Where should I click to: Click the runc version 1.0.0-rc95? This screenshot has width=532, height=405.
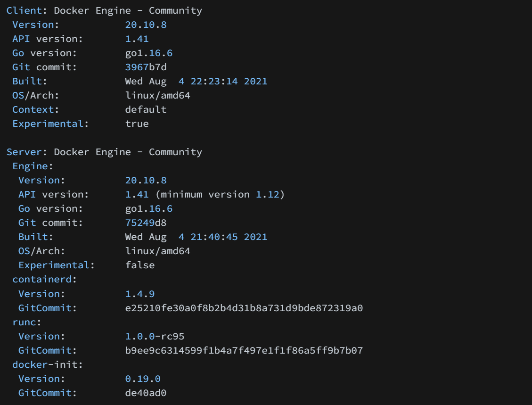click(x=155, y=336)
